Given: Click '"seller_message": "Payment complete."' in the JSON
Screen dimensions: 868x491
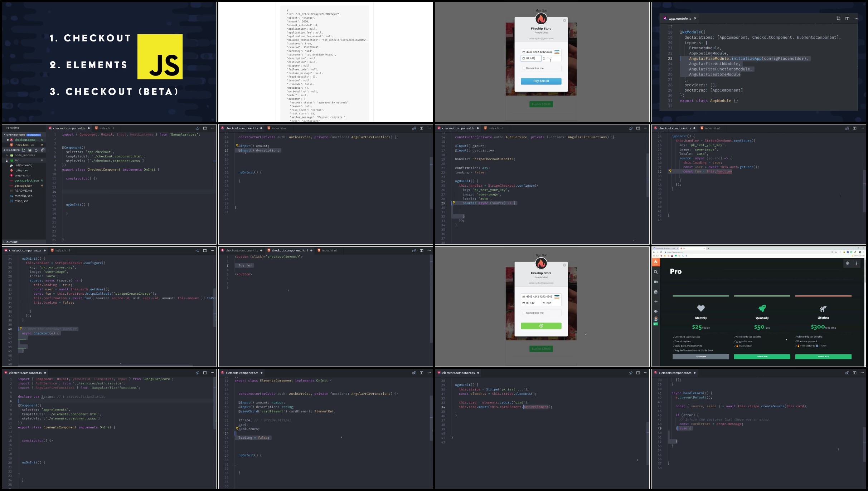Looking at the screenshot, I should pyautogui.click(x=318, y=117).
